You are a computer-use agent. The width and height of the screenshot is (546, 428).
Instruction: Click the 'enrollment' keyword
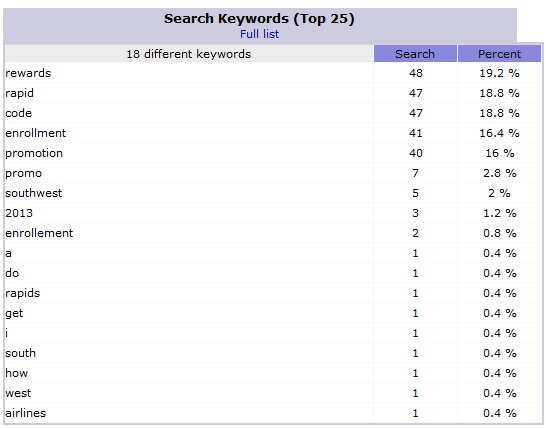point(36,133)
